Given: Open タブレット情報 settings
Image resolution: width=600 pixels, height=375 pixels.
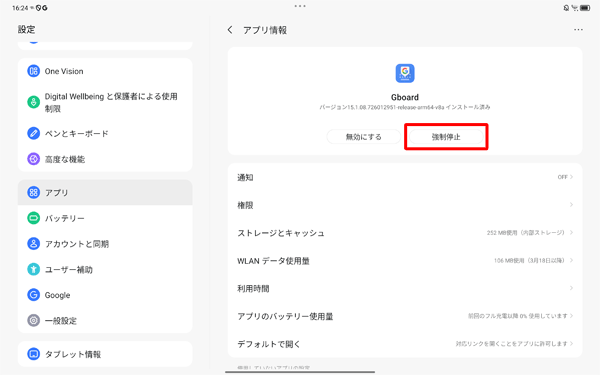Looking at the screenshot, I should [105, 354].
